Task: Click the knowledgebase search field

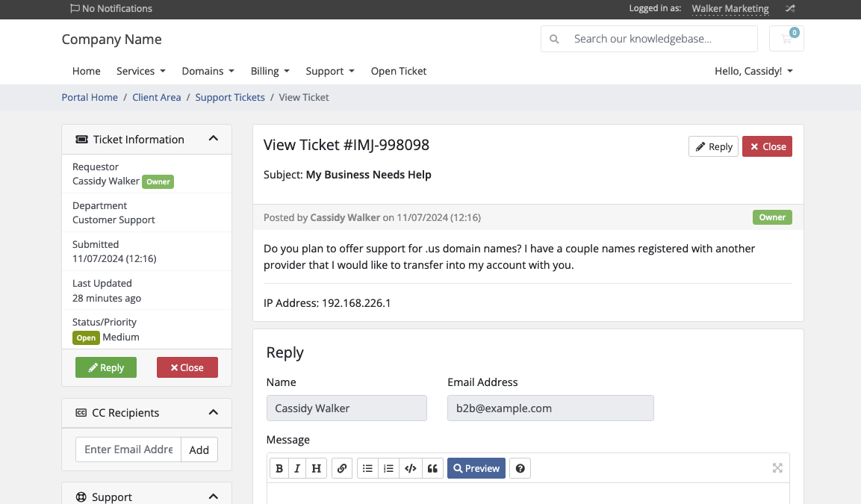Action: click(661, 39)
